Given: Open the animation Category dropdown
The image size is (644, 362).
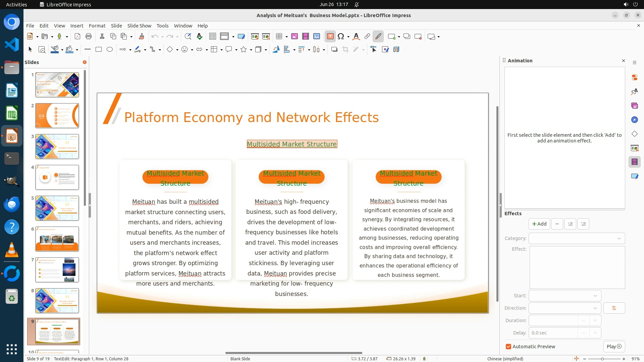Looking at the screenshot, I should (x=577, y=238).
